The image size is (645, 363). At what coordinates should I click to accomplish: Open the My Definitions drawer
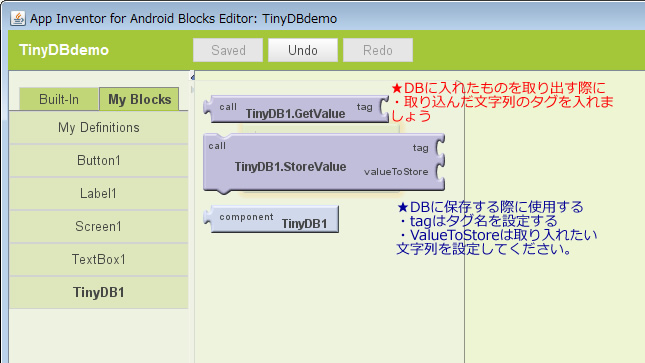(99, 128)
